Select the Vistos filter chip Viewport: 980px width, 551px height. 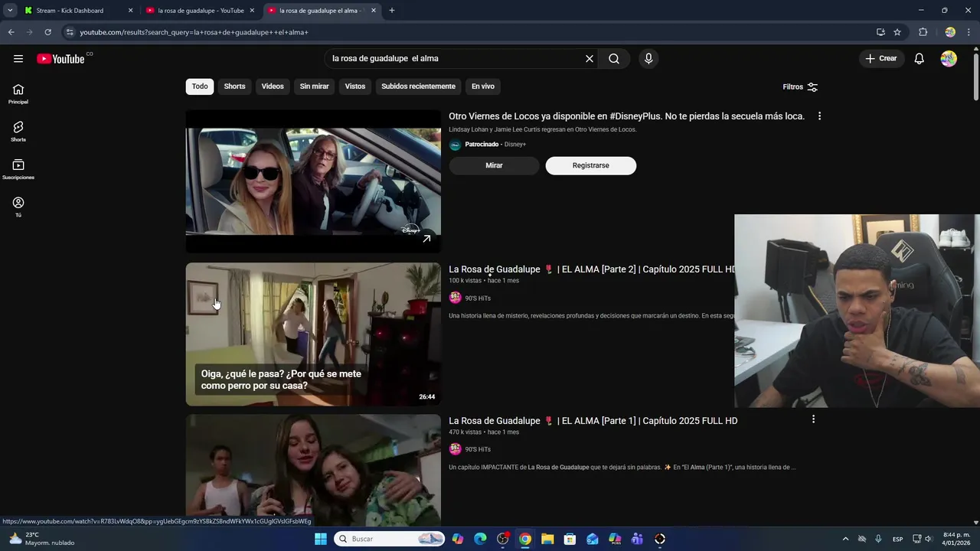coord(355,86)
